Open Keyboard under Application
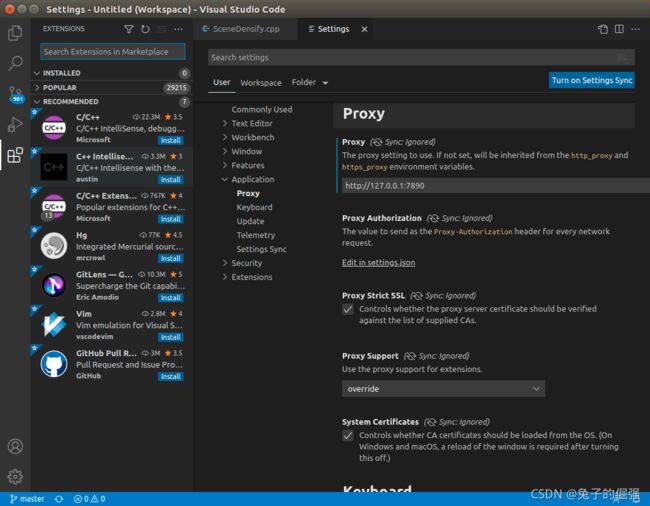 pos(255,207)
